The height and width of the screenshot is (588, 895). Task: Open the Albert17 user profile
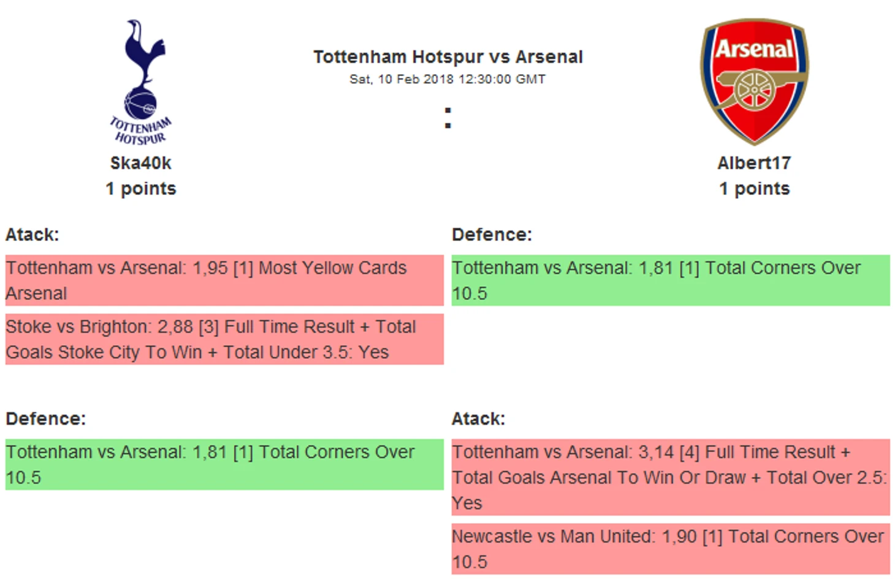754,163
